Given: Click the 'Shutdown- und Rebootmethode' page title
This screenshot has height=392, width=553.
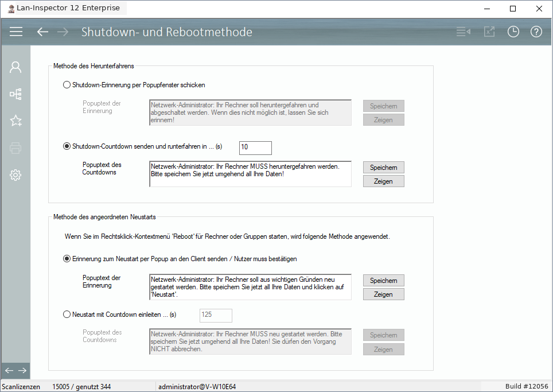Looking at the screenshot, I should click(167, 32).
